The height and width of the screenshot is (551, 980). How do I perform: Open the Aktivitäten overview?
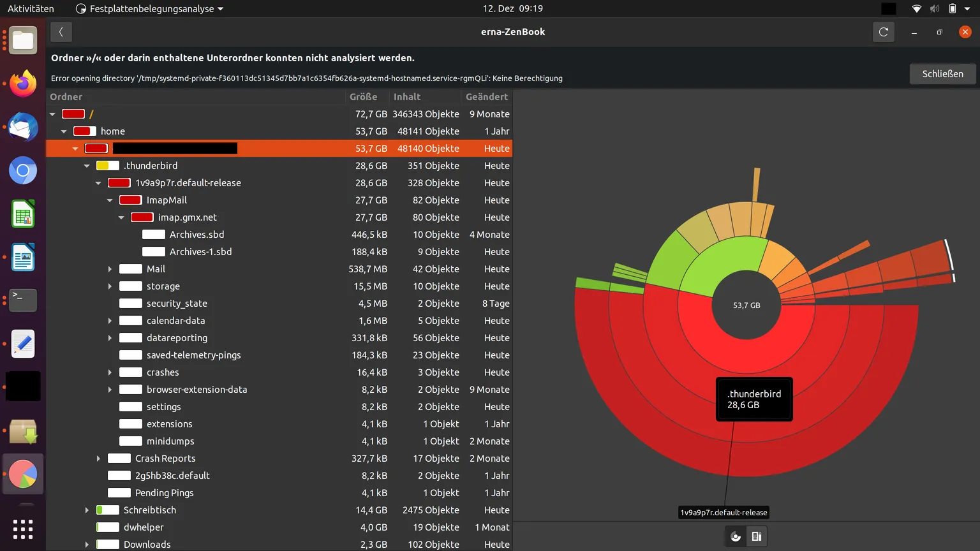click(x=31, y=9)
